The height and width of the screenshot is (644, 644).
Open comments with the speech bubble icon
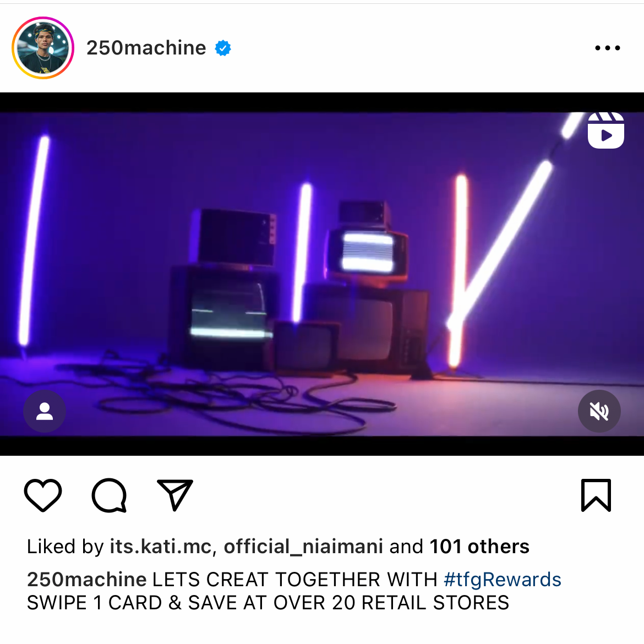(109, 495)
